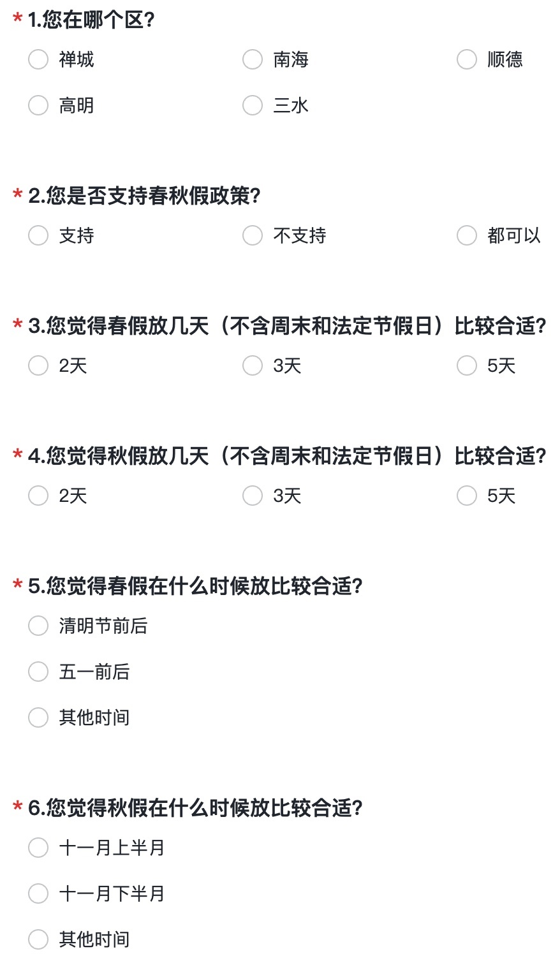Image resolution: width=560 pixels, height=963 pixels.
Task: Choose 清明节前后 for spring break timing
Action: (x=38, y=626)
